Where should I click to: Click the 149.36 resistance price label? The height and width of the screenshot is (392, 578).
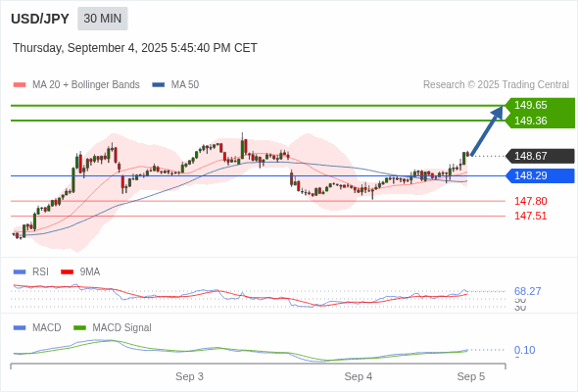point(530,121)
